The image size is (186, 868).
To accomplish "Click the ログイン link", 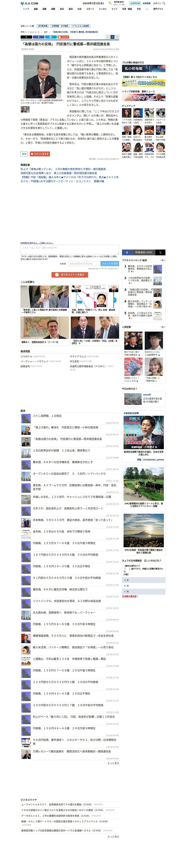I will click(157, 3).
